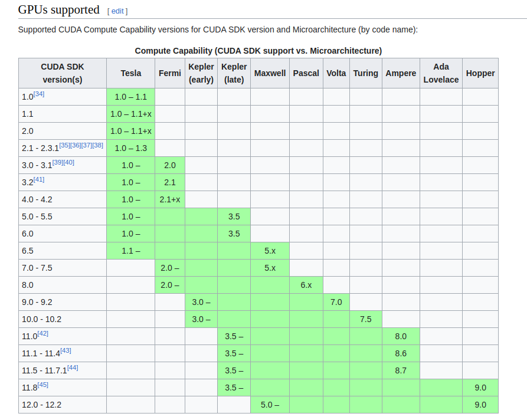Click the SDK version cell 10.0 - 10.2

click(63, 320)
